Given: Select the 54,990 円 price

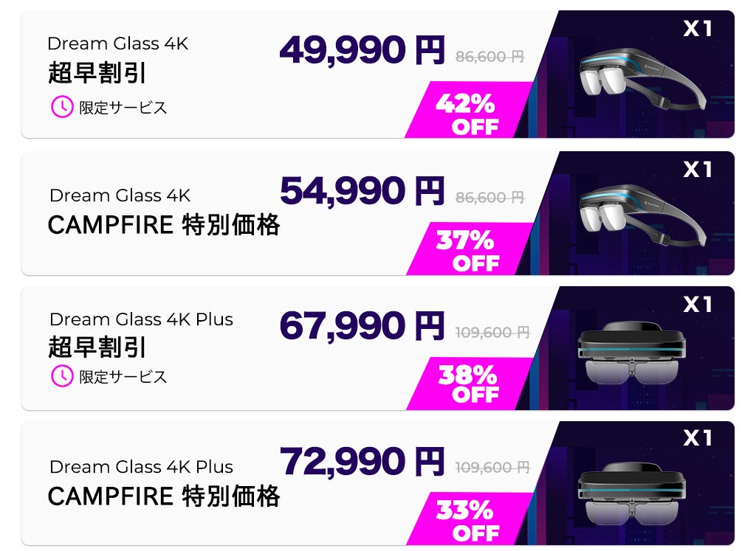Looking at the screenshot, I should point(362,191).
